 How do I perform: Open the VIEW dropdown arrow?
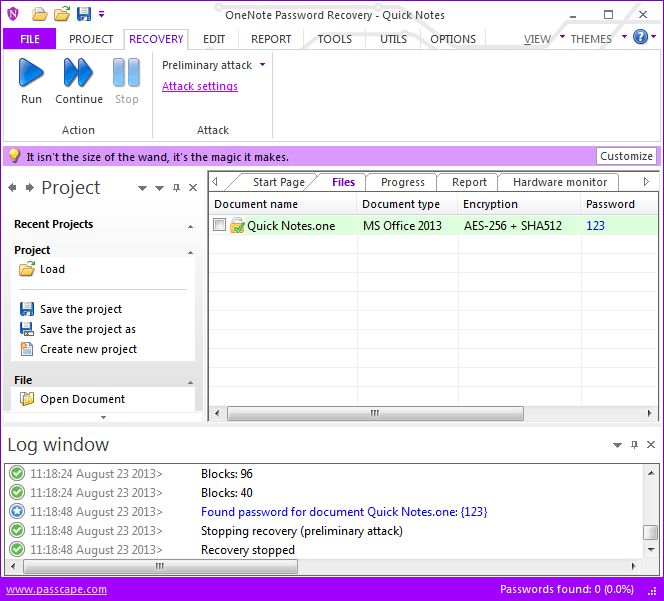click(x=562, y=37)
